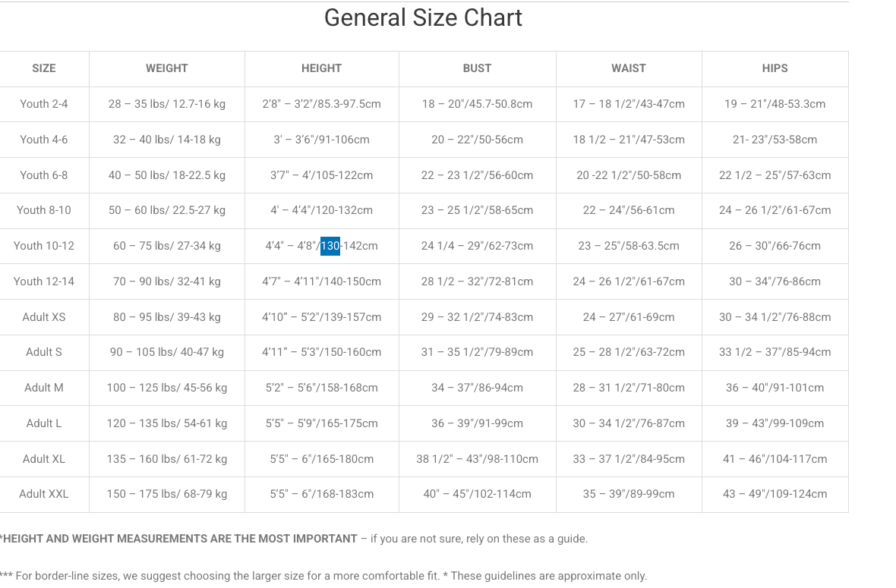Select the Youth 2-4 size cell
Screen dimensions: 896x588
(44, 104)
